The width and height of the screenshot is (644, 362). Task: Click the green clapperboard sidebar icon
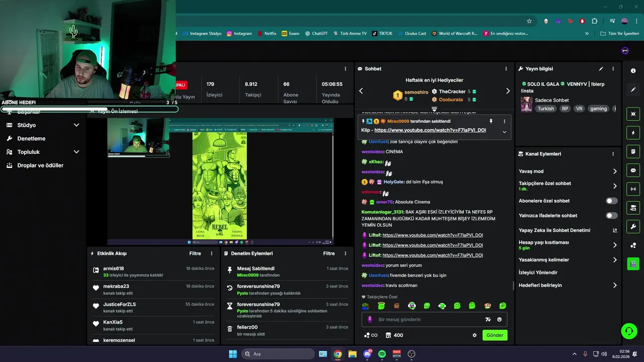[633, 263]
